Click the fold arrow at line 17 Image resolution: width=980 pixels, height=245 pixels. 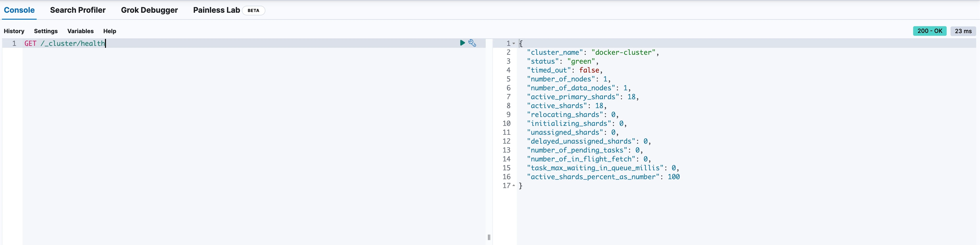513,186
